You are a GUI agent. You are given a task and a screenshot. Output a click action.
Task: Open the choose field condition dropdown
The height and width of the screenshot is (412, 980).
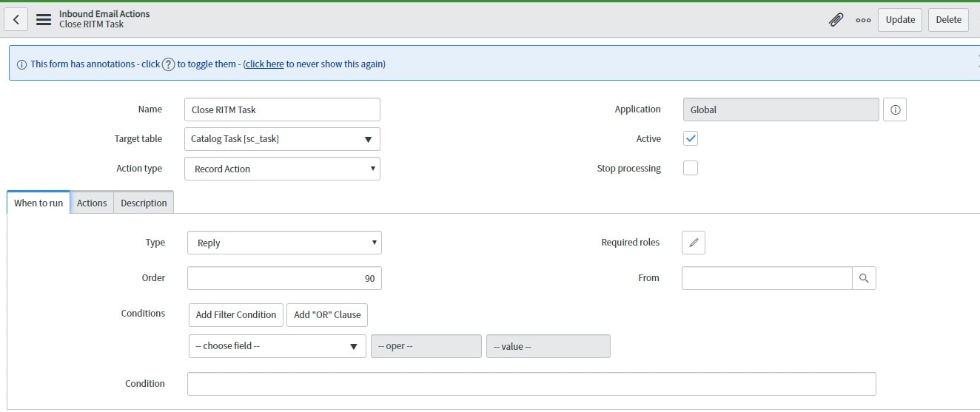[x=277, y=346]
